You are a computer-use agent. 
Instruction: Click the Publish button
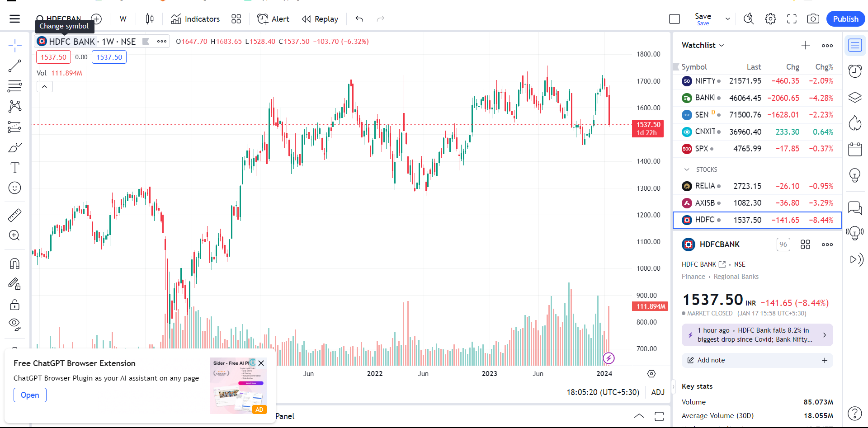click(x=845, y=19)
